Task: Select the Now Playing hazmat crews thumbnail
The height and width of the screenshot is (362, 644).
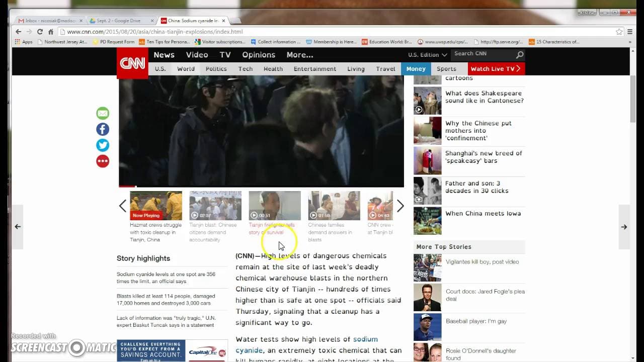Action: pos(156,206)
